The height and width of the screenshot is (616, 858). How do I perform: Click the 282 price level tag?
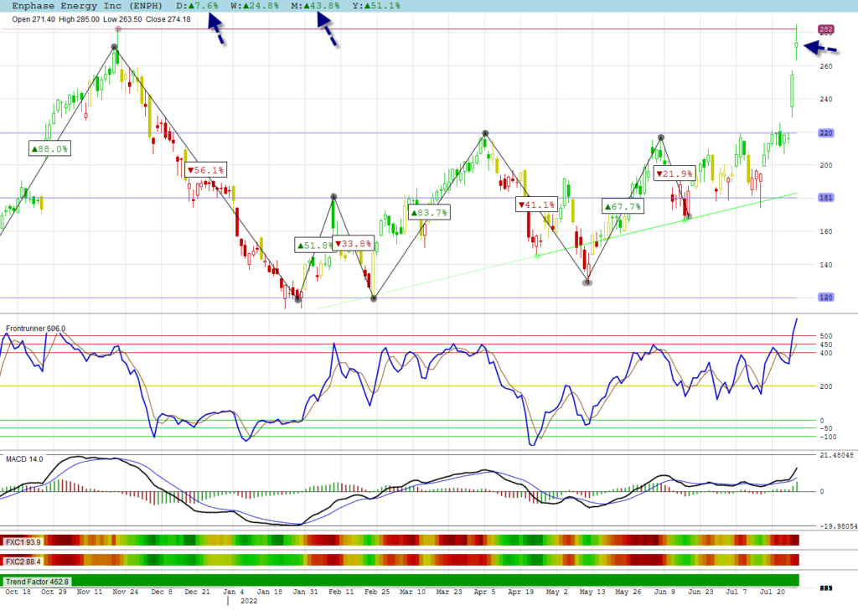(x=825, y=29)
